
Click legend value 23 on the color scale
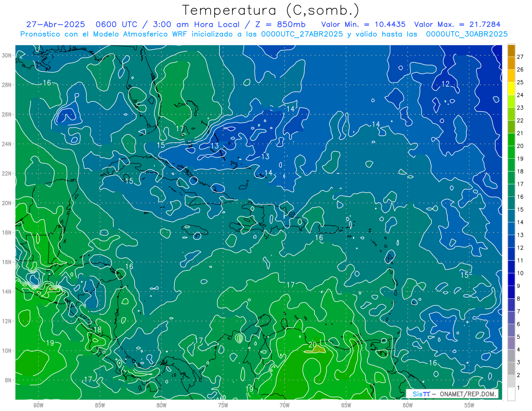pos(520,108)
